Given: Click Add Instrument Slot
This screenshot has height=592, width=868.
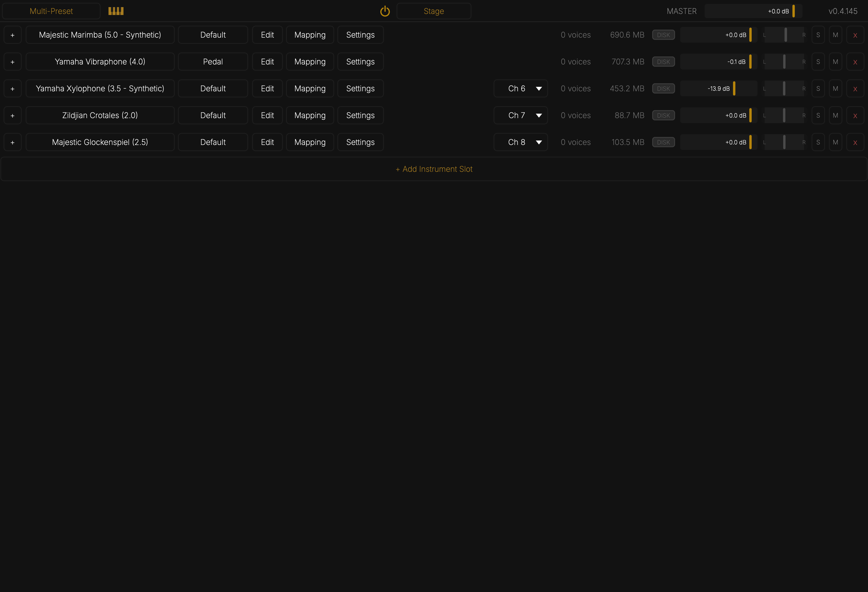Looking at the screenshot, I should (x=434, y=169).
